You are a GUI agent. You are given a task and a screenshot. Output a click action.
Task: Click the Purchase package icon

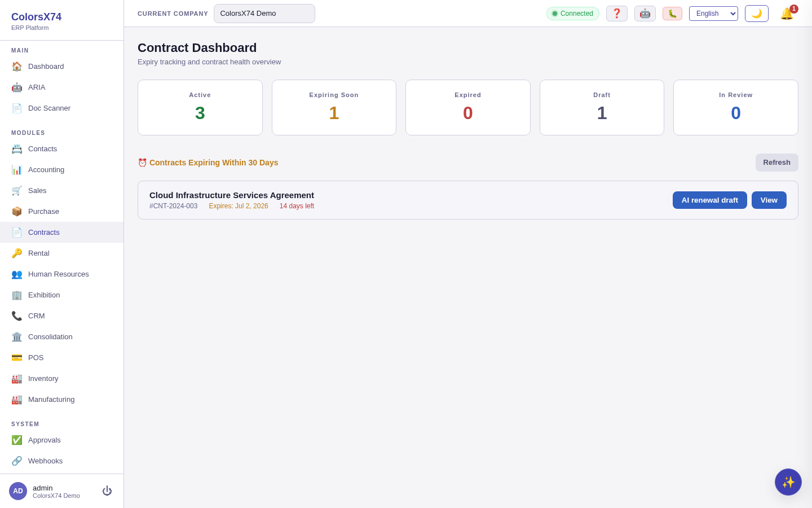(17, 211)
